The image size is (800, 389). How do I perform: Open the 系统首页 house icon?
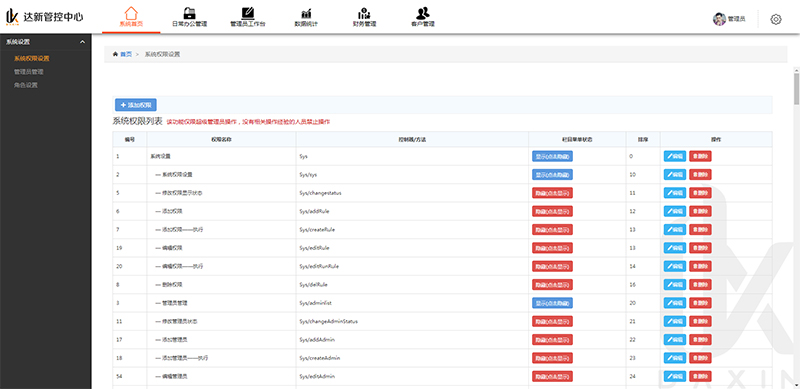coord(131,13)
